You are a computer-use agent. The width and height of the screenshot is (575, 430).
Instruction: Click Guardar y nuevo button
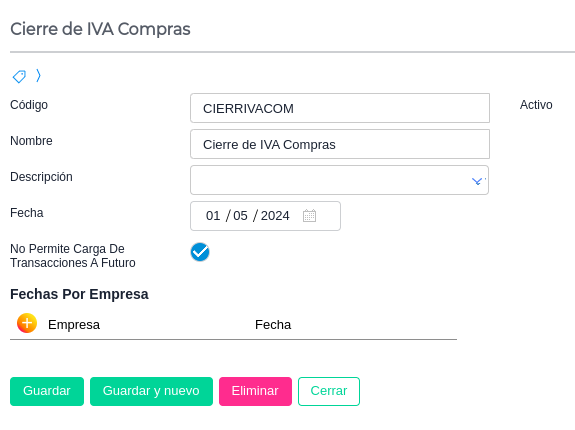pos(151,391)
